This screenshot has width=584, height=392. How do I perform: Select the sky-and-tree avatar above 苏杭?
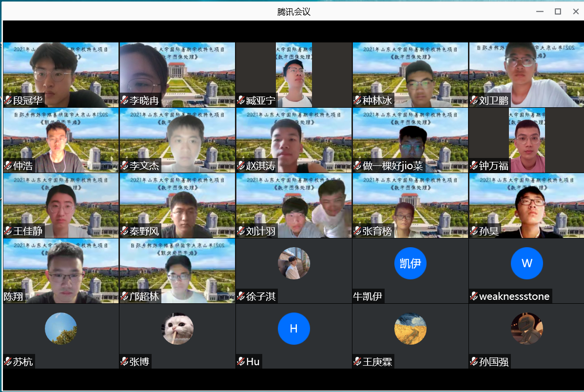[x=61, y=329]
